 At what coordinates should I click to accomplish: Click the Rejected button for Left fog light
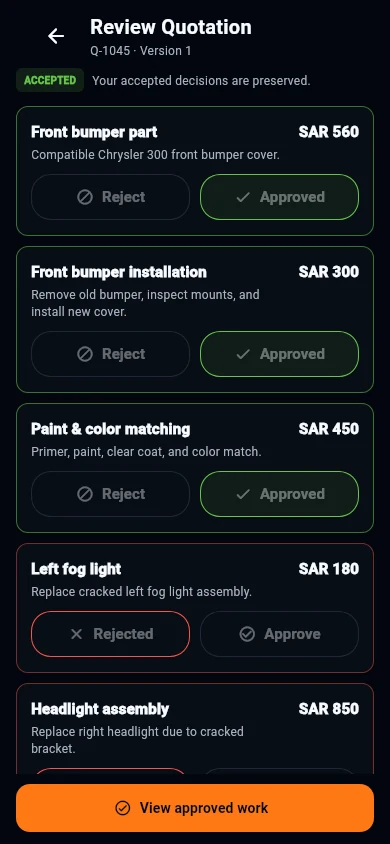[110, 634]
